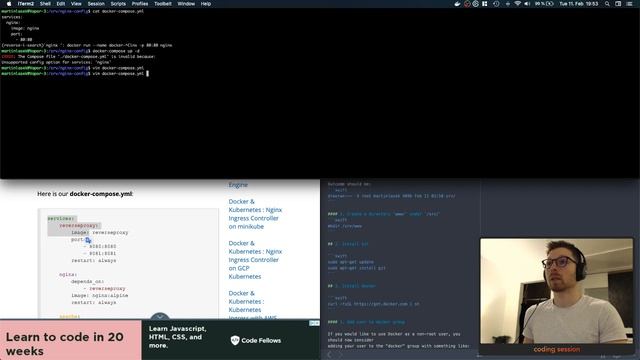Click the Add user to docker group heading
Image resolution: width=640 pixels, height=360 pixels.
point(366,322)
